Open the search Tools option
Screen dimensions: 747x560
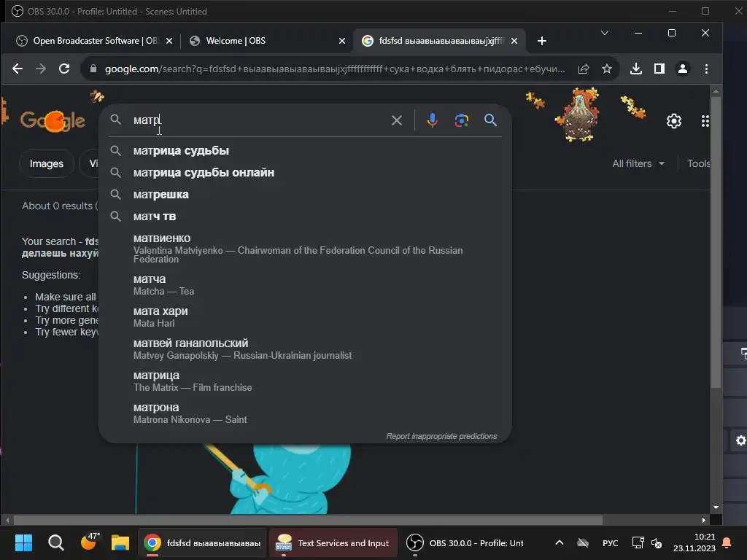pyautogui.click(x=698, y=163)
